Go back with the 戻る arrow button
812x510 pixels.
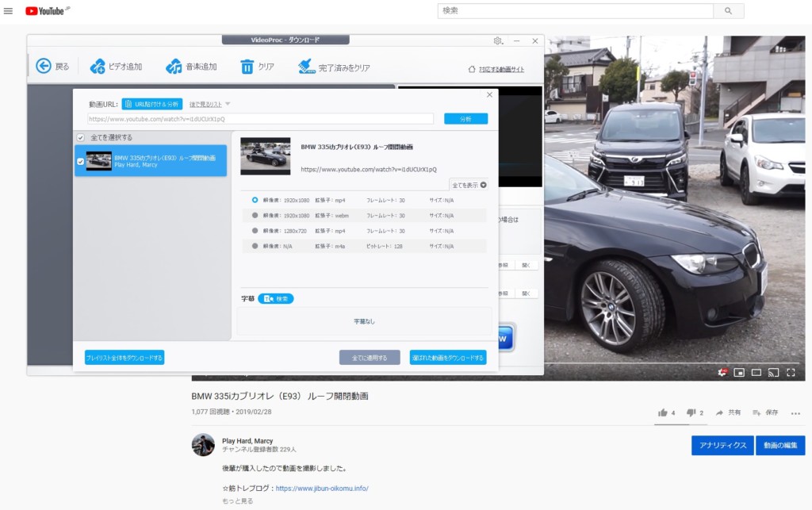point(52,67)
